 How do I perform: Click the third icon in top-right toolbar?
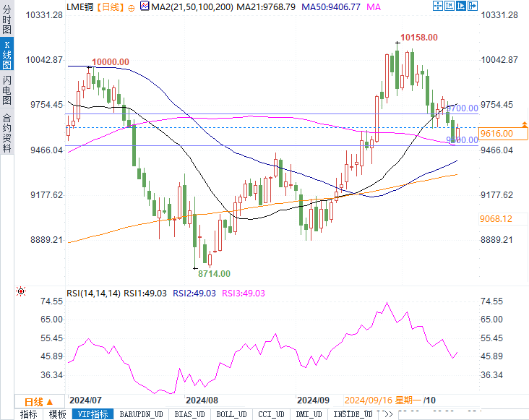point(461,7)
